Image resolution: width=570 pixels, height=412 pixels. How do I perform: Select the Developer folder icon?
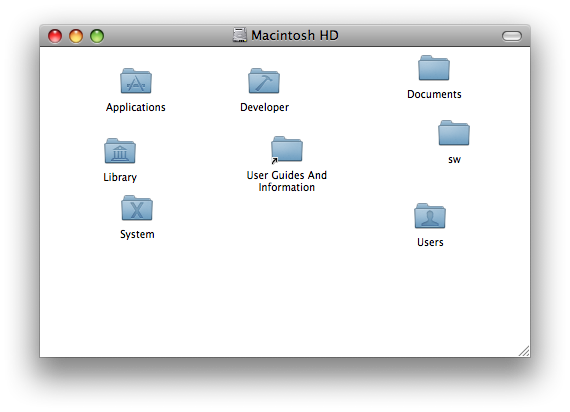pyautogui.click(x=264, y=81)
